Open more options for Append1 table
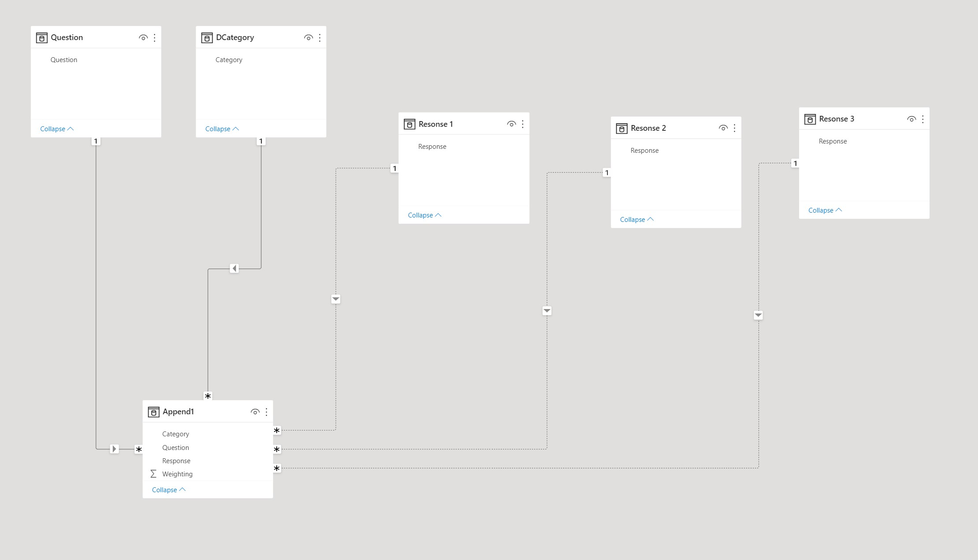The width and height of the screenshot is (978, 560). tap(267, 412)
